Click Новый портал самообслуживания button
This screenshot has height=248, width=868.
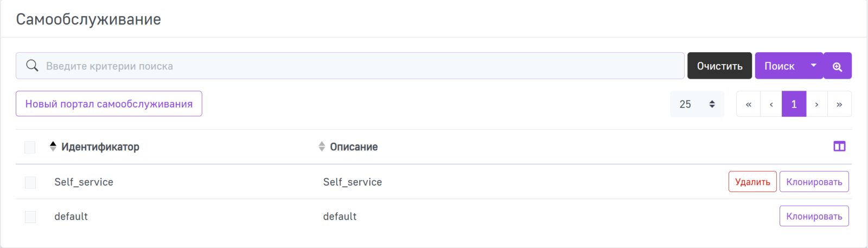pyautogui.click(x=109, y=104)
